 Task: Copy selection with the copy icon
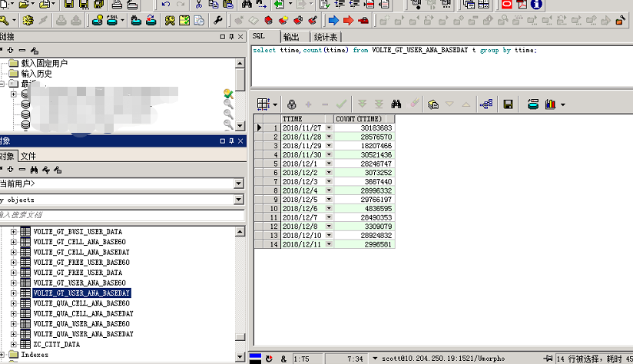point(213,5)
